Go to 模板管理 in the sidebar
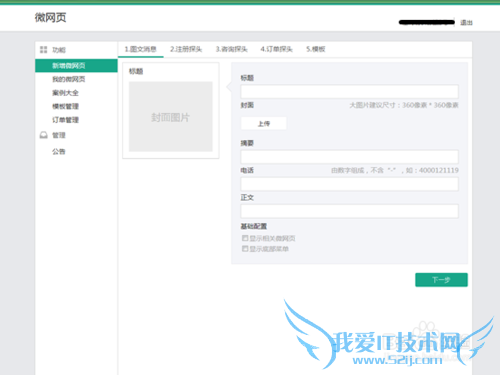Viewport: 500px width, 375px height. point(65,106)
